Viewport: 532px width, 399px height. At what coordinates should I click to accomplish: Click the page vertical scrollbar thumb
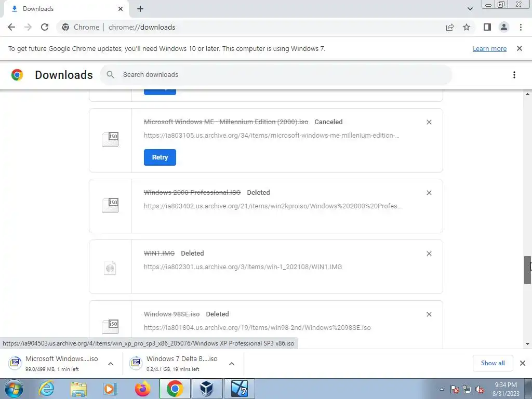pos(528,270)
